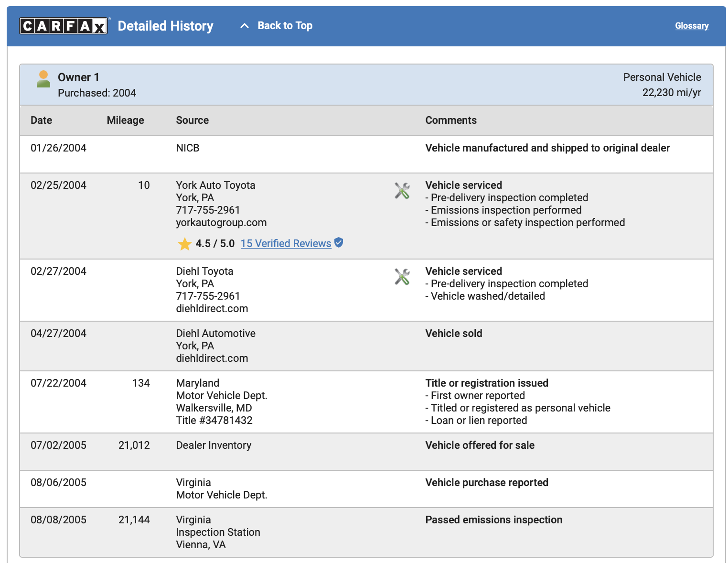
Task: Click Walkersville, MD location text
Action: pyautogui.click(x=214, y=408)
